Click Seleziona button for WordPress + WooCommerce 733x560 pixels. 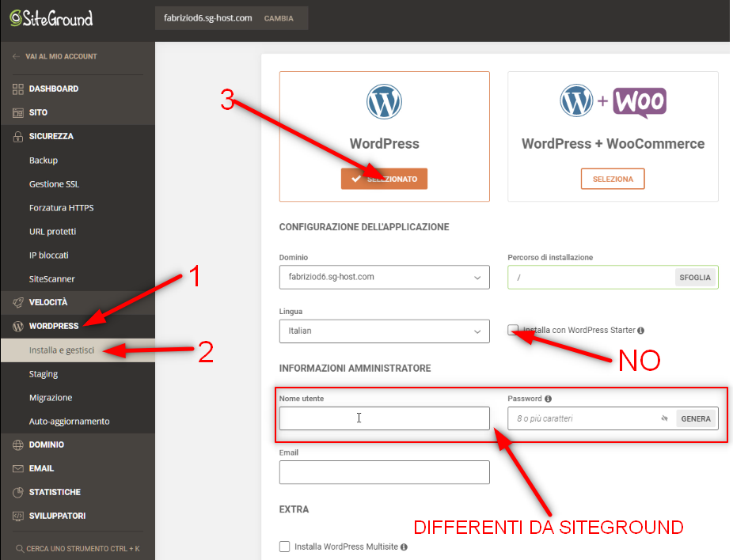click(x=613, y=179)
